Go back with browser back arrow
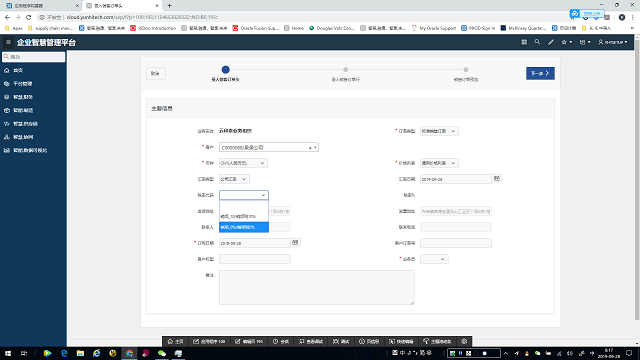Viewport: 640px width, 360px height. point(7,17)
